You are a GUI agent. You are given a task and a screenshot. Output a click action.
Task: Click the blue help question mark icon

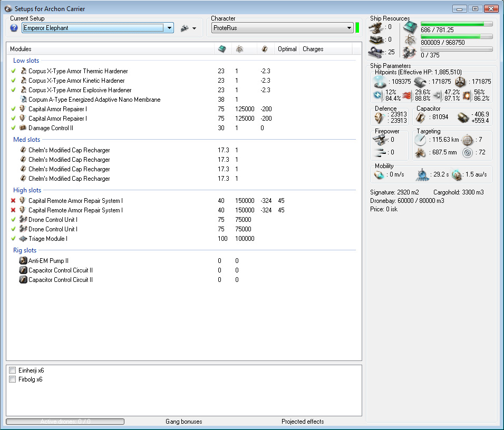pyautogui.click(x=14, y=28)
